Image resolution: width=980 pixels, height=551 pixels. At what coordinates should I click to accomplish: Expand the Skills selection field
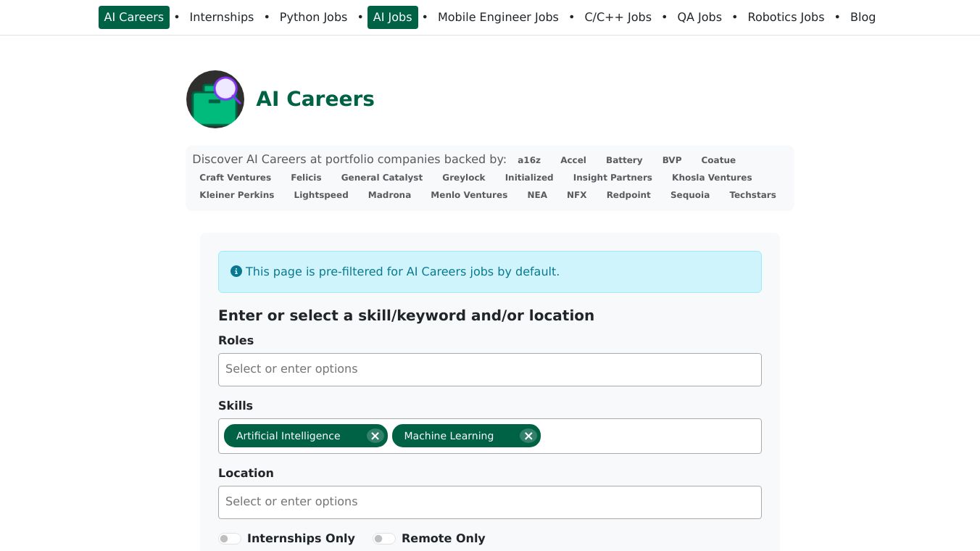pos(649,436)
